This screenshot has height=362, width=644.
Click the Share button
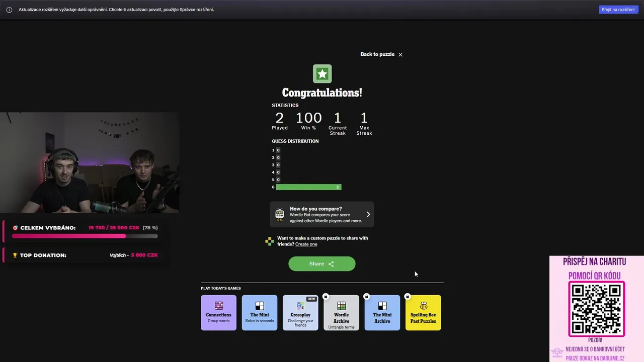[x=322, y=264]
